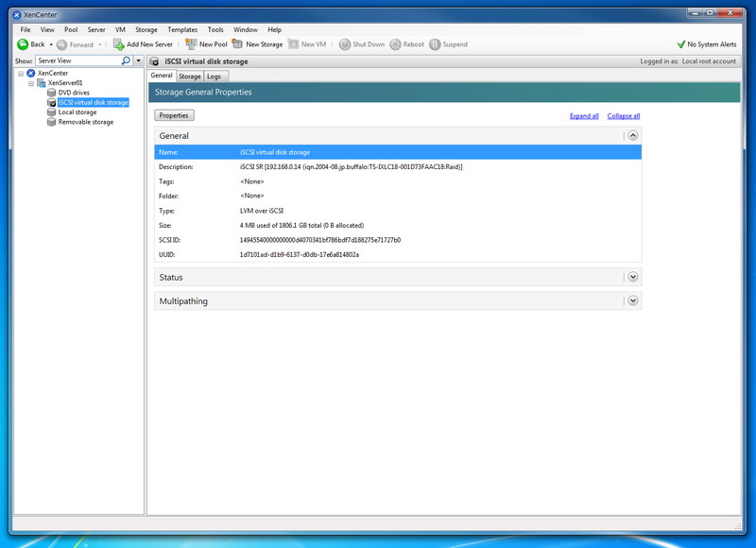This screenshot has width=756, height=548.
Task: Open the VM menu
Action: click(120, 30)
